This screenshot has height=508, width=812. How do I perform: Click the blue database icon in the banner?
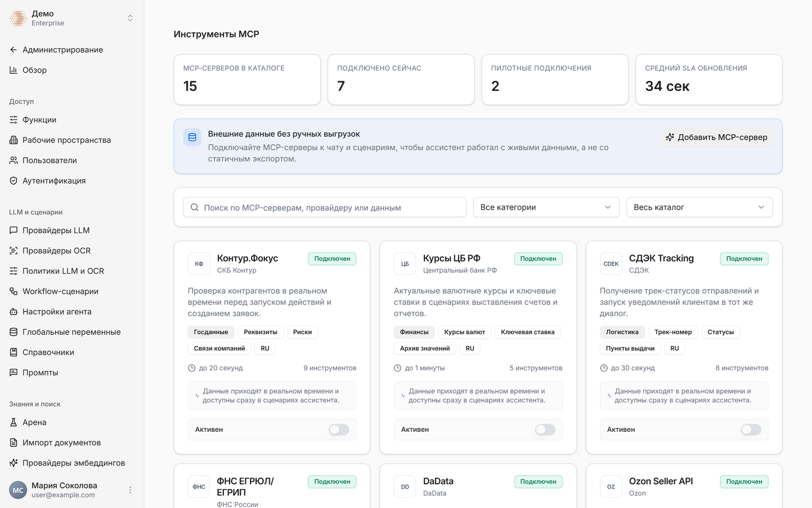click(192, 137)
